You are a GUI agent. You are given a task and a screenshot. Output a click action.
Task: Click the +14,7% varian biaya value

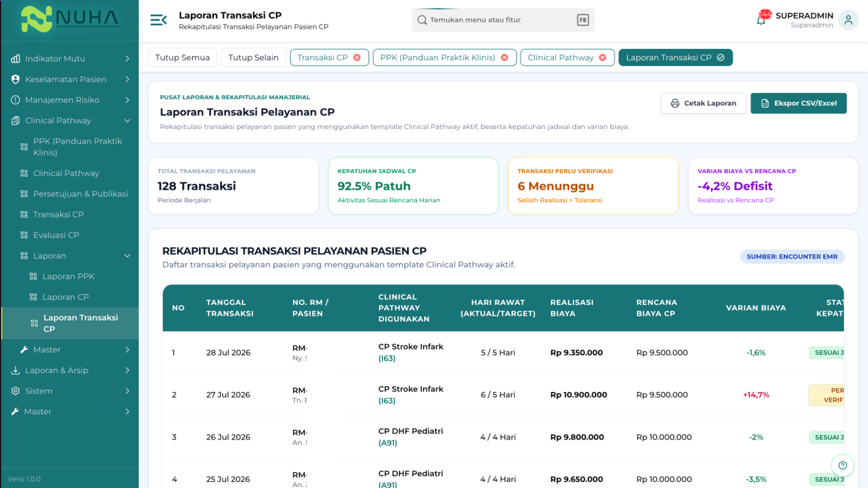(756, 395)
